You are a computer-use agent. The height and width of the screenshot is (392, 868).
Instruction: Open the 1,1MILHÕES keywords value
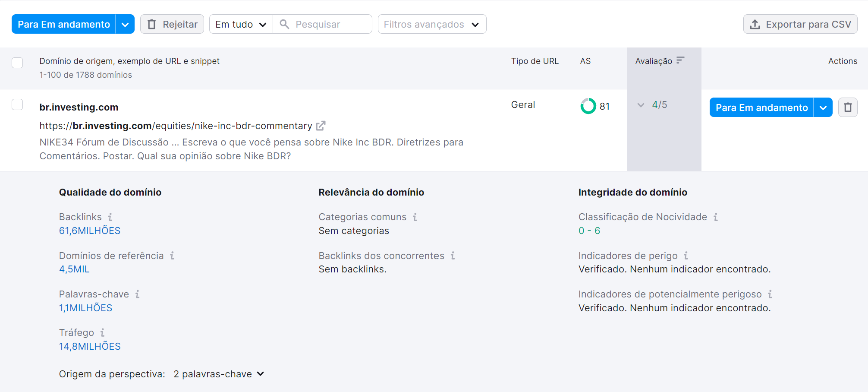(85, 308)
